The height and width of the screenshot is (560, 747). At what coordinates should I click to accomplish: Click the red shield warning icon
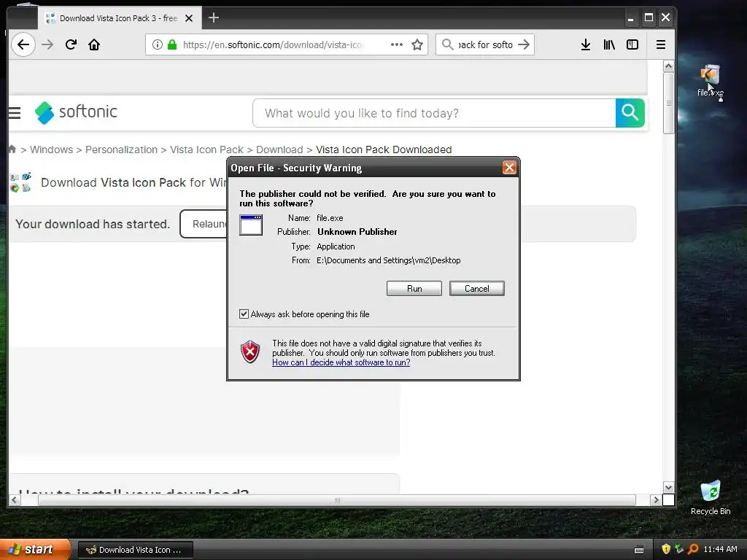(250, 352)
